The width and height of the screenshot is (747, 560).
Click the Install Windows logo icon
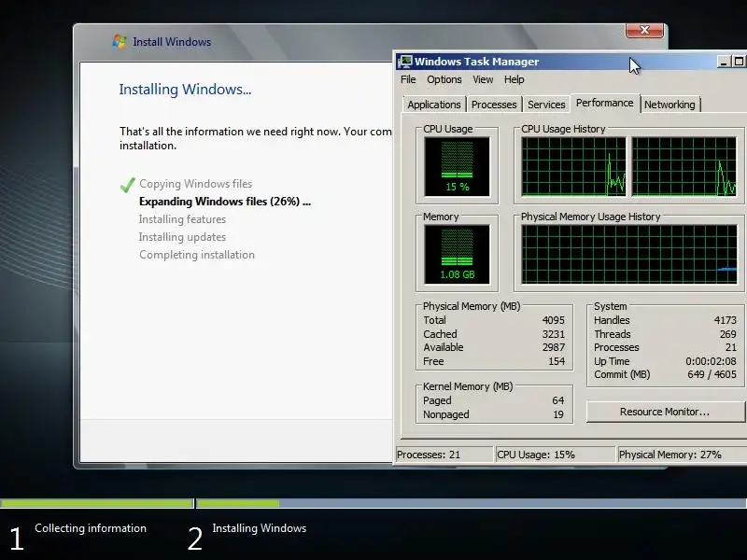tap(120, 41)
